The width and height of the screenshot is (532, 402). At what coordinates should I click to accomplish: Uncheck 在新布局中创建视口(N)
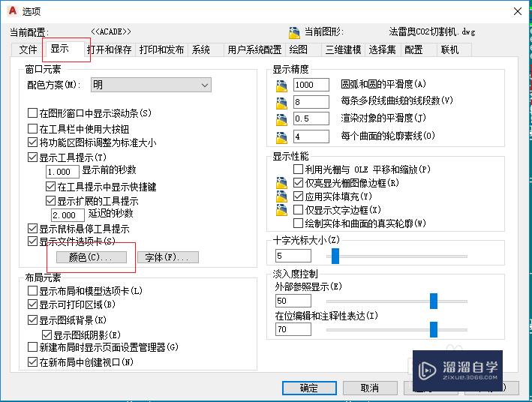32,362
